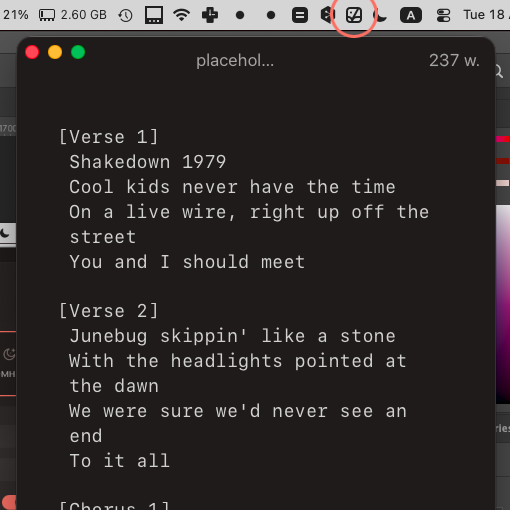Click the date Tue 18 in menu bar
Viewport: 510px width, 510px height.
[x=486, y=15]
